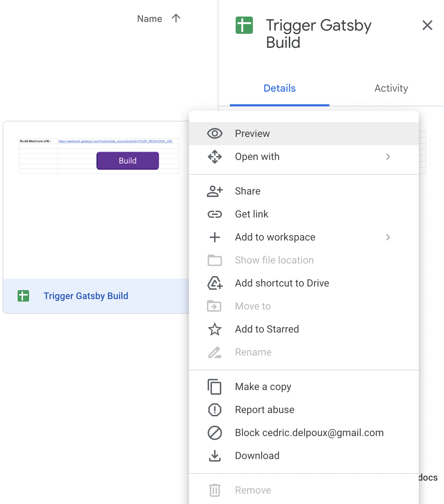Screen dimensions: 444x504
Task: Click the Name column sort header
Action: [150, 19]
